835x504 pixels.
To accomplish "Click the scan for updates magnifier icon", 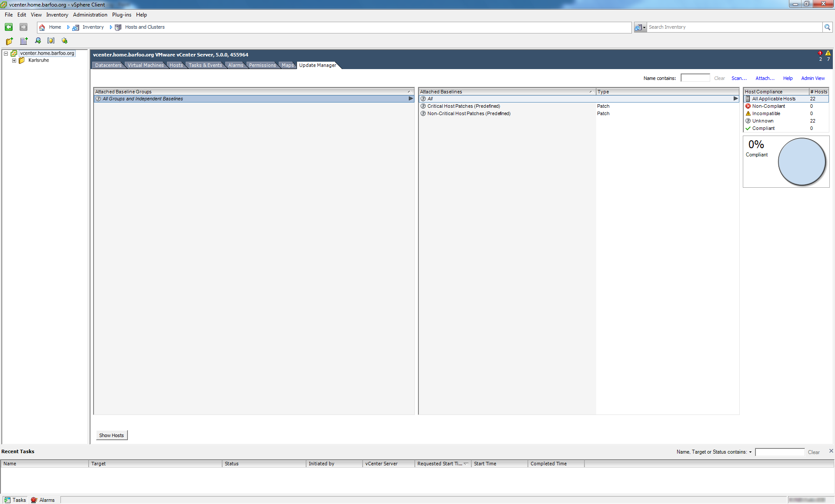I will pos(38,41).
